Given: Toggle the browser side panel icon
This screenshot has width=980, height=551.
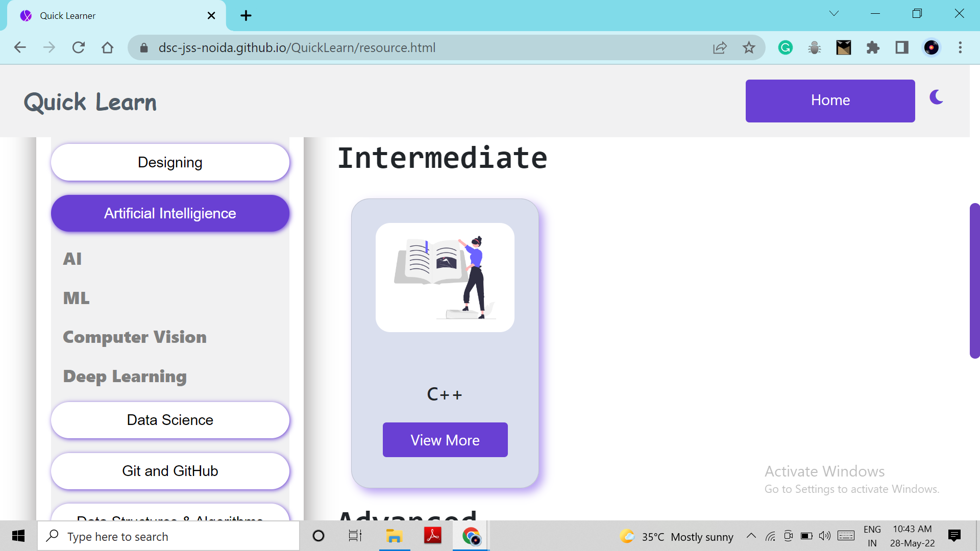Looking at the screenshot, I should pyautogui.click(x=902, y=47).
